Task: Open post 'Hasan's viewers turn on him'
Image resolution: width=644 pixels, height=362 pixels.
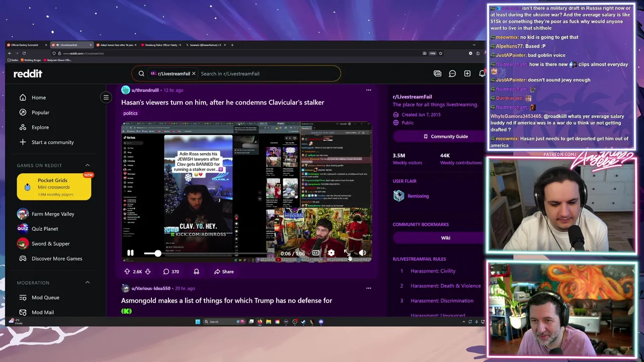Action: (x=222, y=103)
